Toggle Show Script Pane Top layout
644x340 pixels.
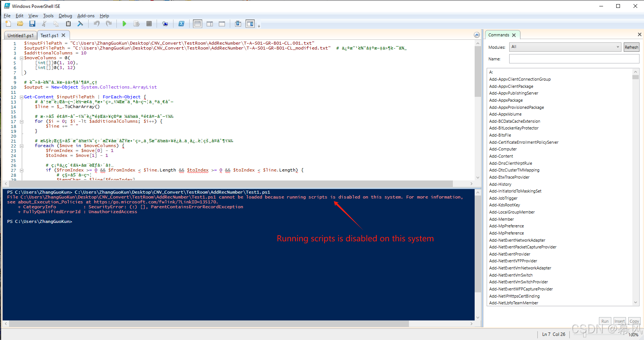pos(198,24)
